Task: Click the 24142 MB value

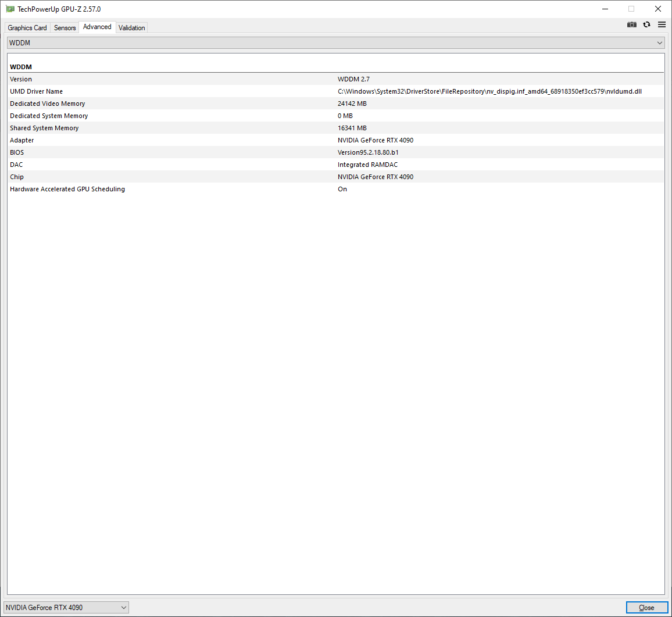Action: pos(352,104)
